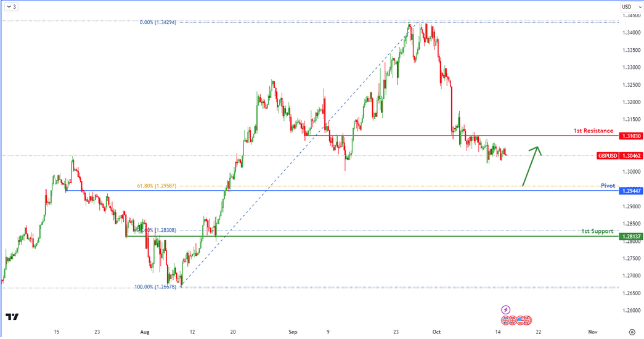The image size is (644, 339).
Task: Select the 100.00% (1.26678) Fibonacci label
Action: coord(155,287)
